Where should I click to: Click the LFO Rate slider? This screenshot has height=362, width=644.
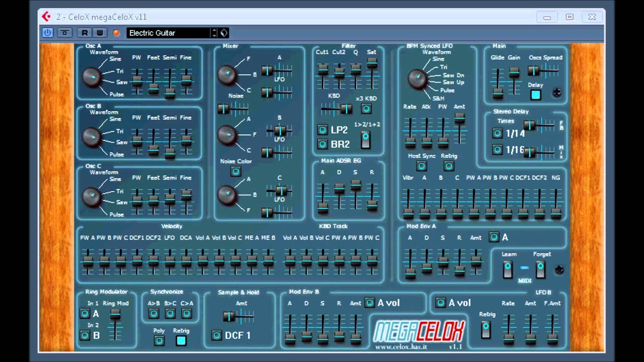coord(411,133)
